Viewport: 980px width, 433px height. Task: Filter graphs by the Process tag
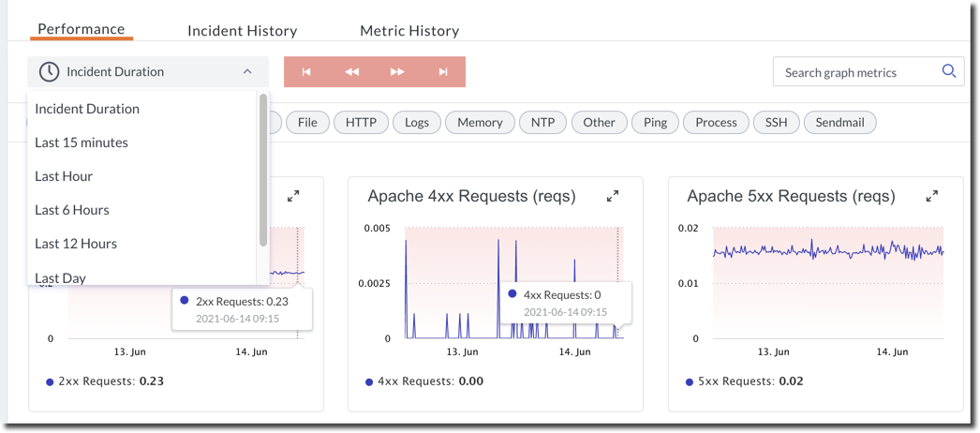pos(716,122)
